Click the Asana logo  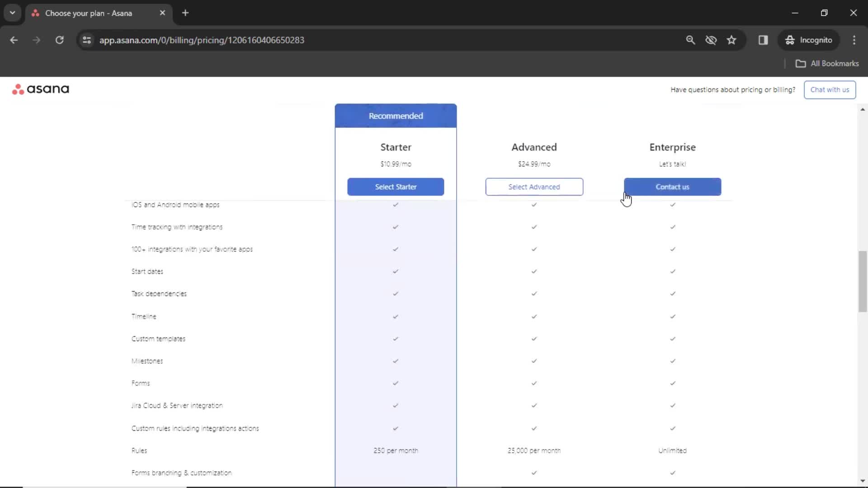click(41, 89)
